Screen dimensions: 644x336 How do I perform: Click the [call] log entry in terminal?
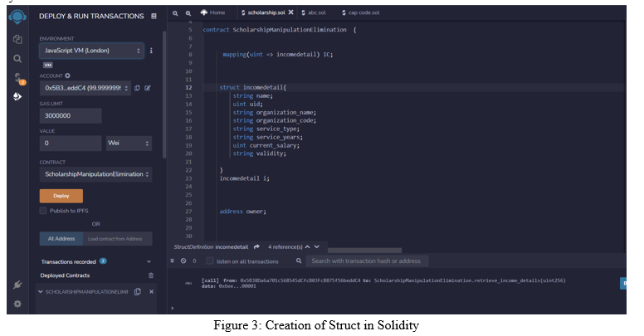pyautogui.click(x=383, y=283)
